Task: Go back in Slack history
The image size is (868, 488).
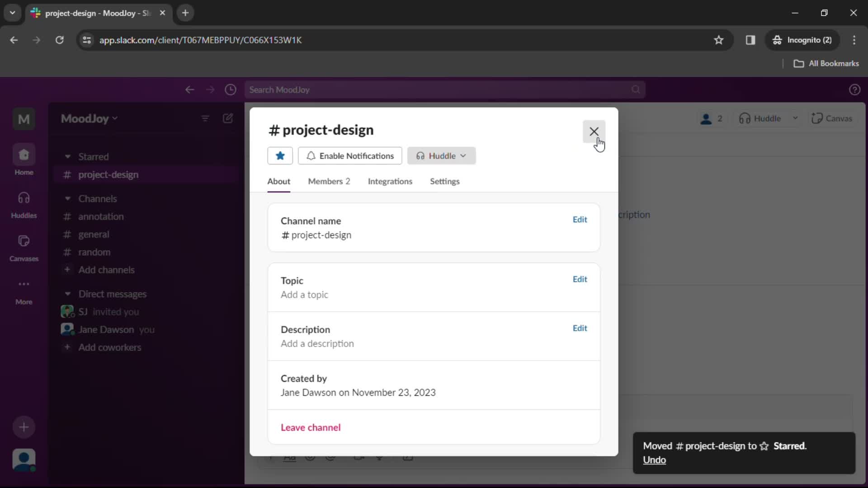Action: [x=190, y=89]
